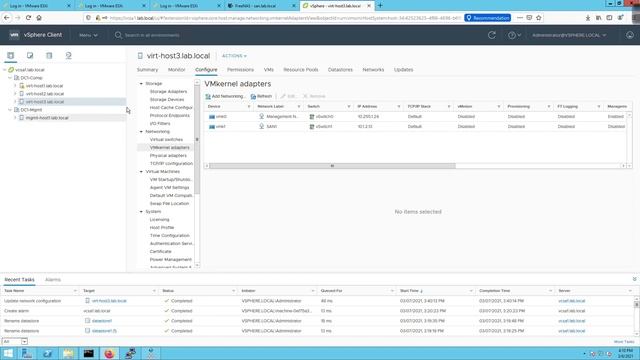Open the Networking inventory view icon
The width and height of the screenshot is (640, 360).
69,56
